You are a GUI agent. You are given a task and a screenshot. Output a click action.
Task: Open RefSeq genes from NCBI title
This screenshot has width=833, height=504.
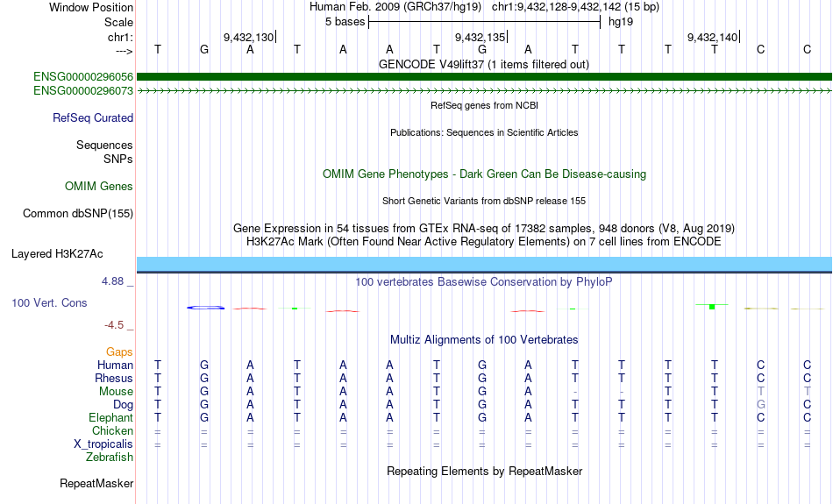point(484,105)
